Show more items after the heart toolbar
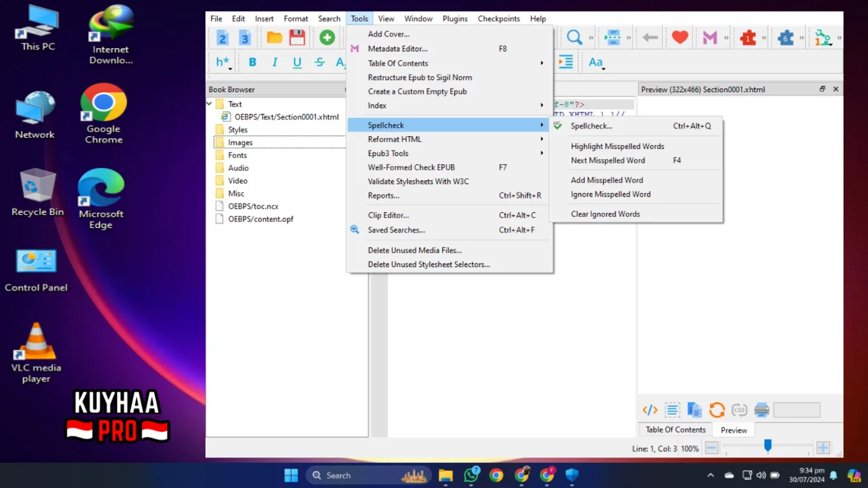Screen dimensions: 868x488 [727, 38]
